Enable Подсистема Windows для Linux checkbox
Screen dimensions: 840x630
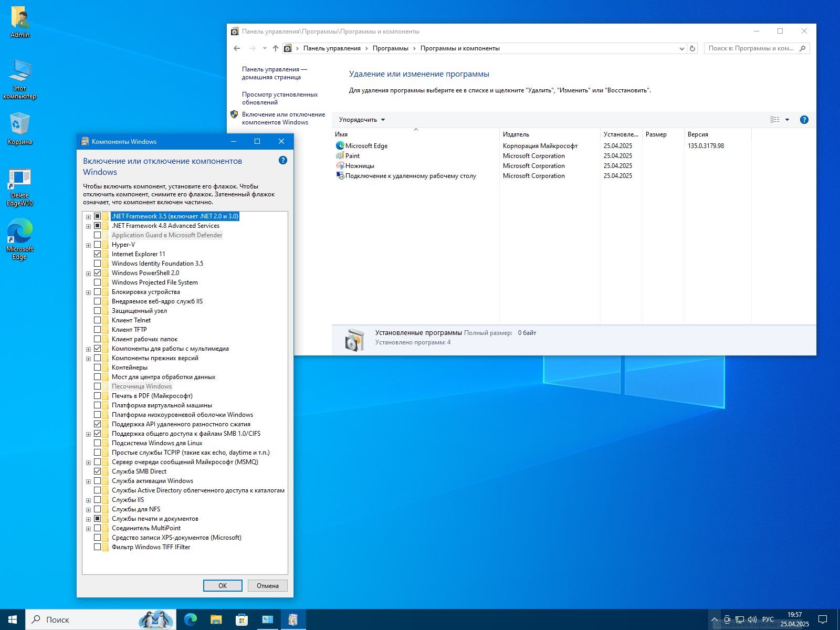click(x=97, y=443)
